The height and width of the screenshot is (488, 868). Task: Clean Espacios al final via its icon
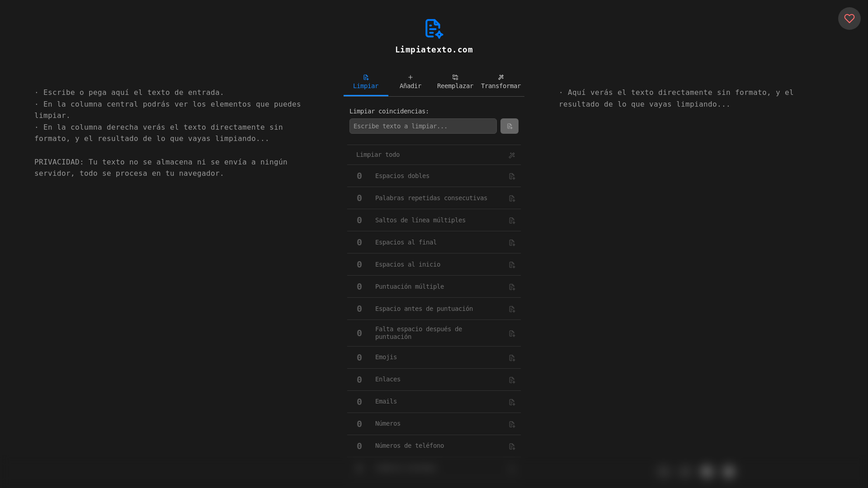pos(512,243)
